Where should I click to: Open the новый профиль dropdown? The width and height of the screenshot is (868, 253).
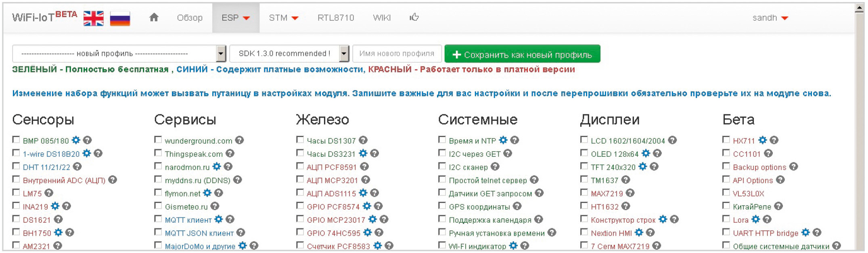119,53
